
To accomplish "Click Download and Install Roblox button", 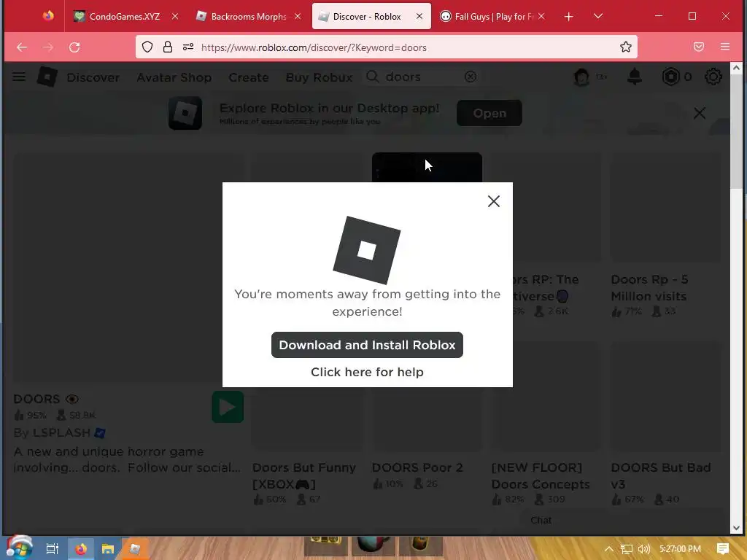I will pos(367,345).
